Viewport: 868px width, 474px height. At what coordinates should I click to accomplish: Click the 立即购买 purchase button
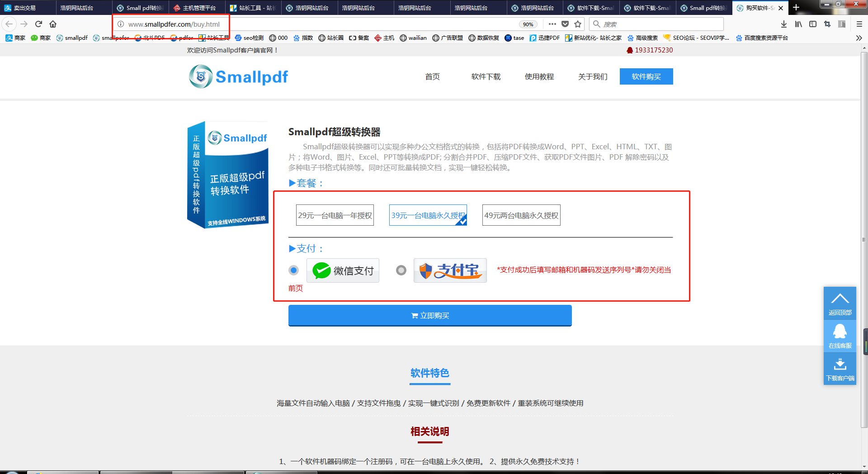tap(430, 316)
